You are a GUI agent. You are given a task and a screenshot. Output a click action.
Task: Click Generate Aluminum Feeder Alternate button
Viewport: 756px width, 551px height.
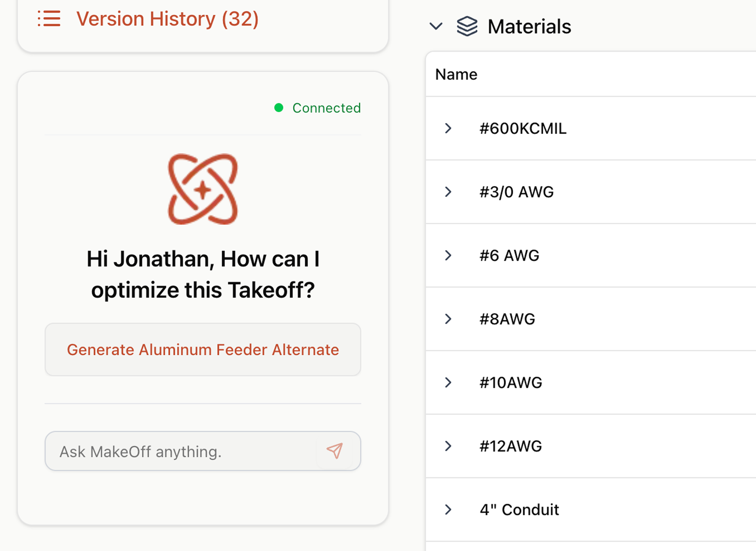tap(203, 350)
